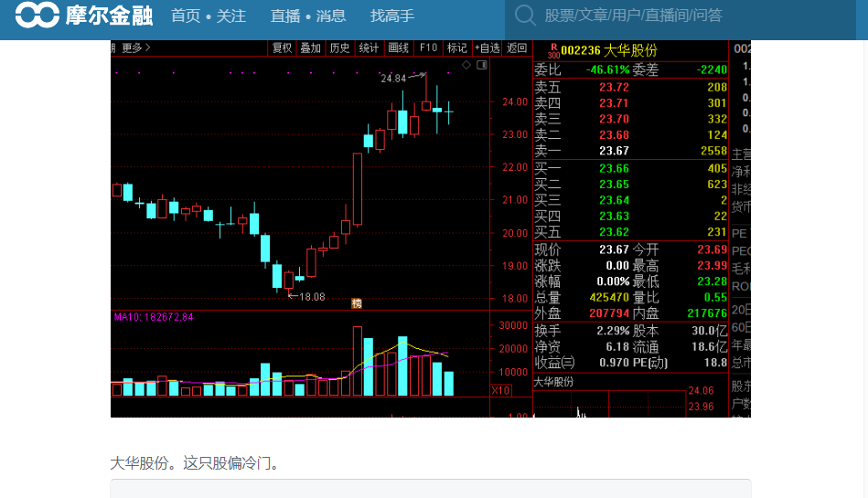Click the 流通 value 18.6亿
Image resolution: width=868 pixels, height=498 pixels.
coord(709,347)
